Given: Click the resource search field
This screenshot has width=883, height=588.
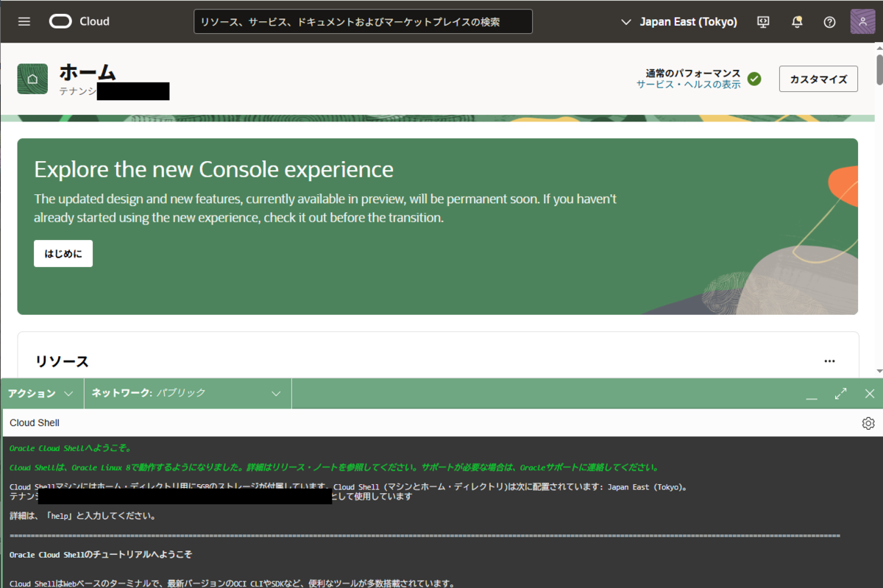Looking at the screenshot, I should (x=364, y=22).
